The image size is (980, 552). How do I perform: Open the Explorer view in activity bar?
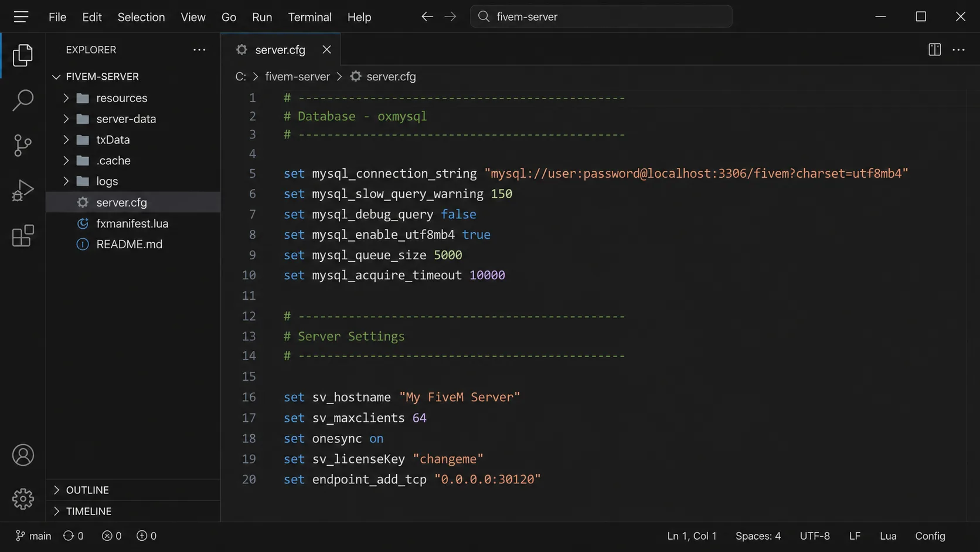(x=23, y=55)
